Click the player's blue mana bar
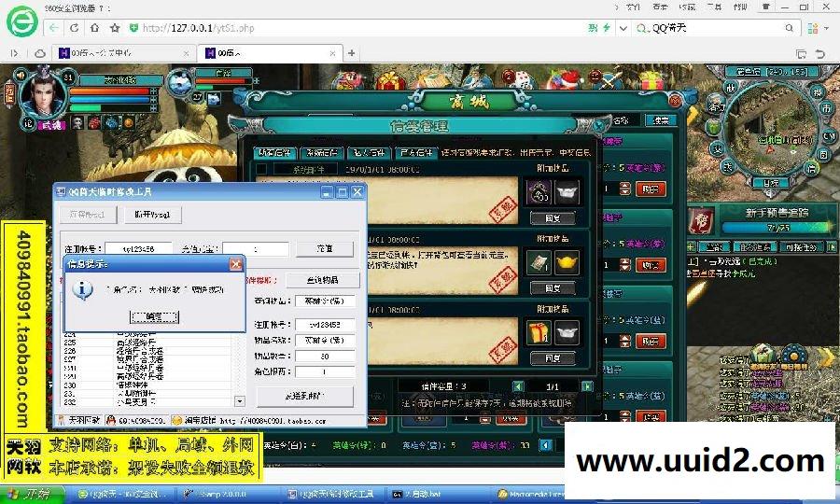 (110, 100)
